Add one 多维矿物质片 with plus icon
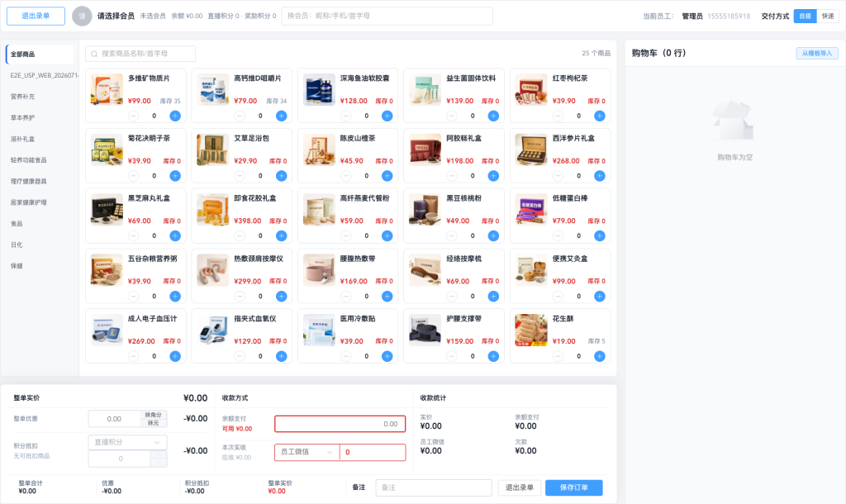Image resolution: width=846 pixels, height=504 pixels. (x=175, y=116)
